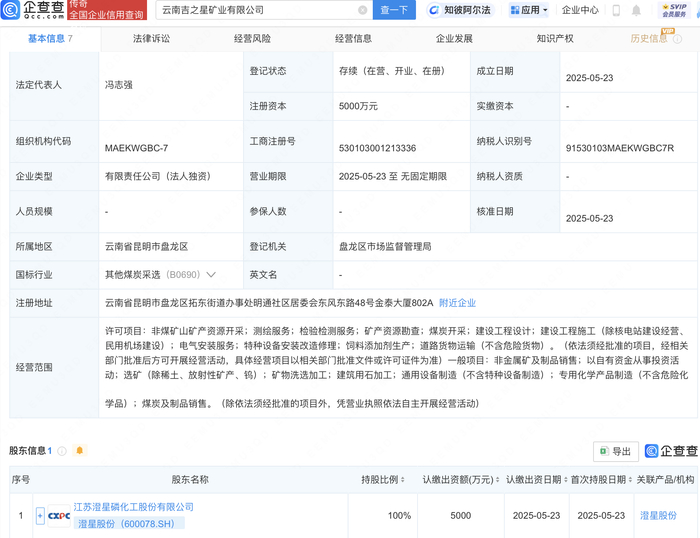Open the 经营风险 tab
The image size is (700, 538).
252,39
